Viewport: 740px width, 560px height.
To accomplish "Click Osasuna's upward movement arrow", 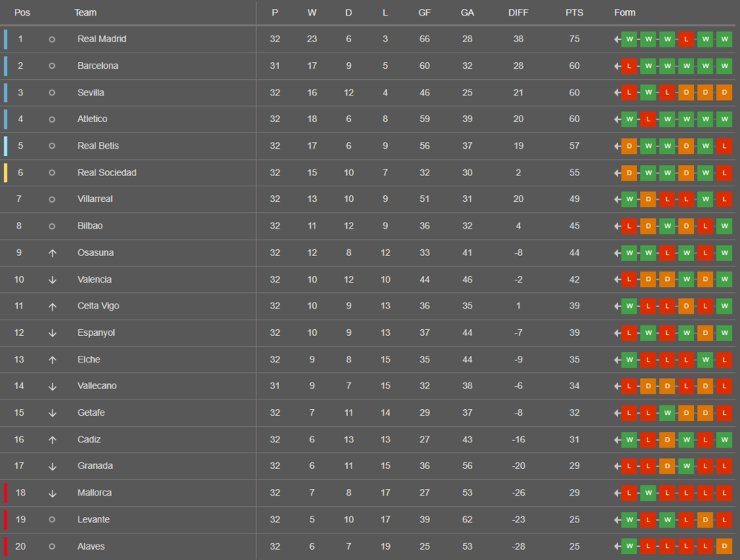I will (x=52, y=253).
